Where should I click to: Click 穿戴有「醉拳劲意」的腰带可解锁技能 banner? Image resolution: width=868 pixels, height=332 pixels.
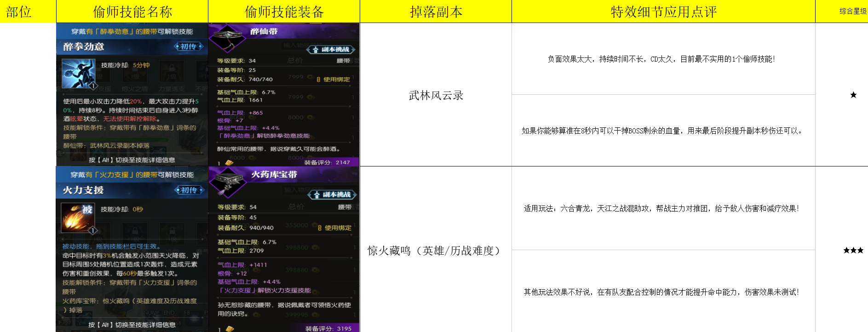click(132, 32)
